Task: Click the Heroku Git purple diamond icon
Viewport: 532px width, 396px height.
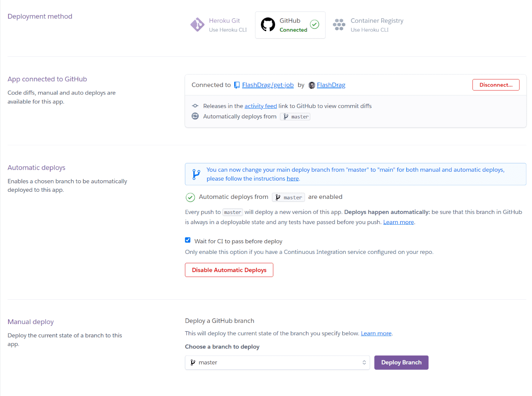Action: click(x=197, y=24)
